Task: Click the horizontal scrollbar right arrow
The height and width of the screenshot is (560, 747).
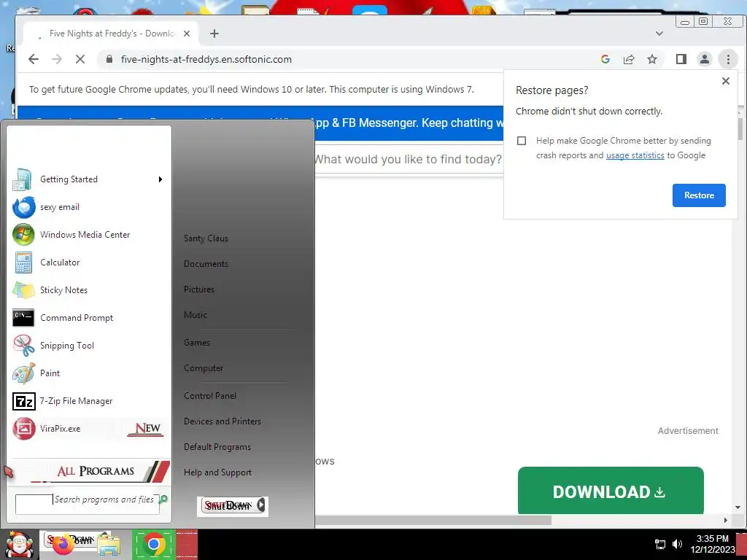Action: tap(726, 521)
